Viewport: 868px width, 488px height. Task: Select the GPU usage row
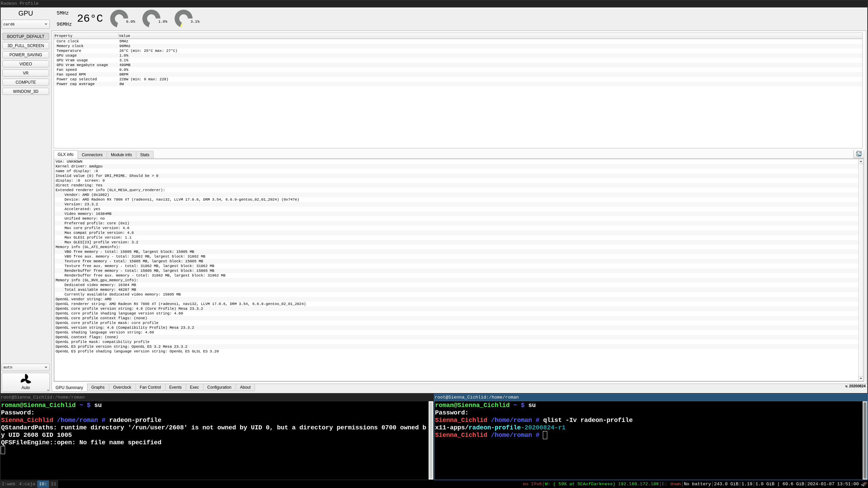point(458,55)
